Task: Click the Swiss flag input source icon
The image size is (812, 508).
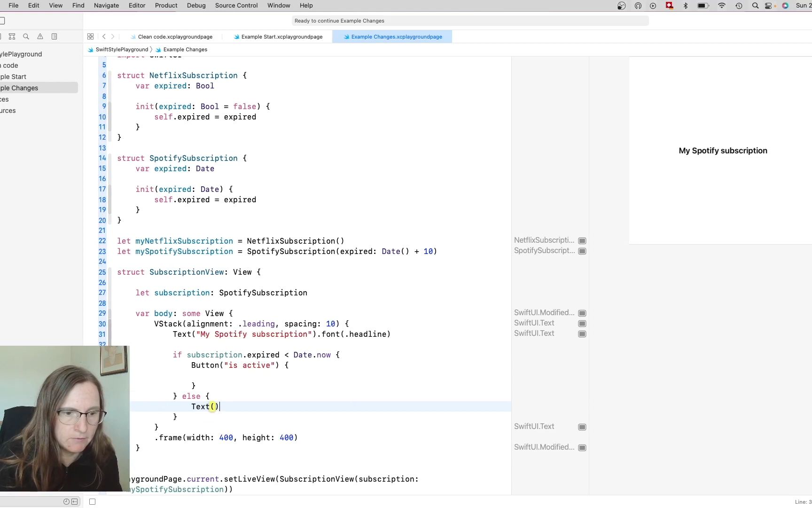Action: pyautogui.click(x=669, y=6)
